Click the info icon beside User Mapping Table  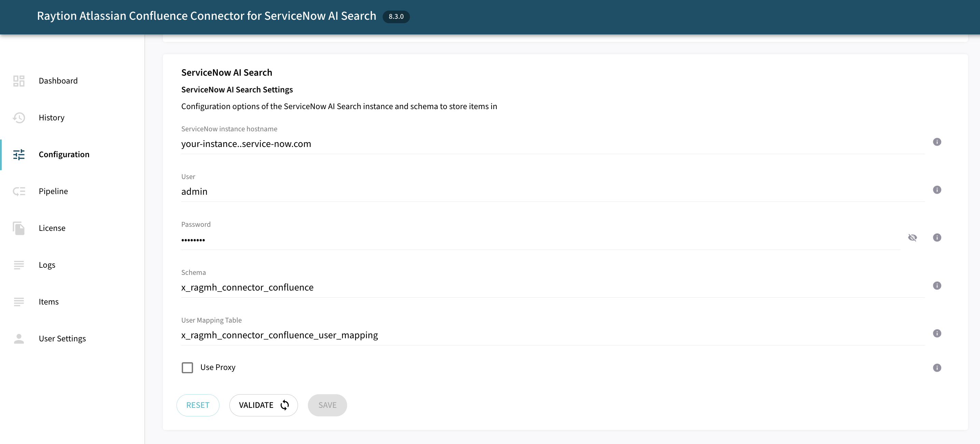click(x=937, y=334)
